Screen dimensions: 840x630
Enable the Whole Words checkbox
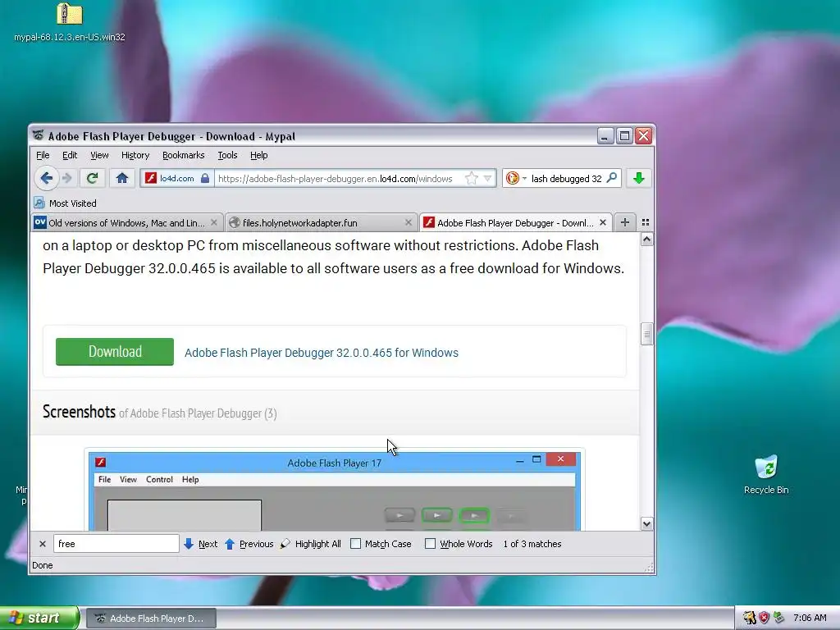(430, 544)
